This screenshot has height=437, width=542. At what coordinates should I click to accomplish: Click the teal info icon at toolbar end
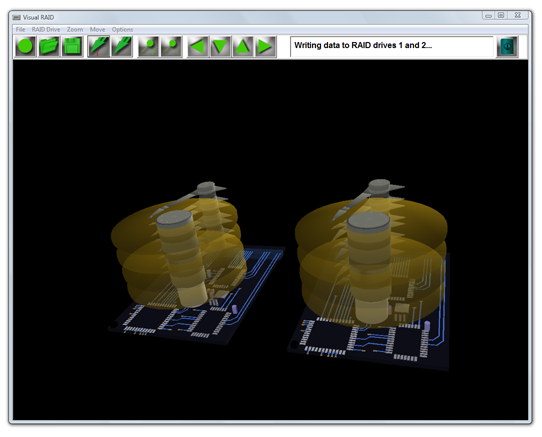point(507,46)
